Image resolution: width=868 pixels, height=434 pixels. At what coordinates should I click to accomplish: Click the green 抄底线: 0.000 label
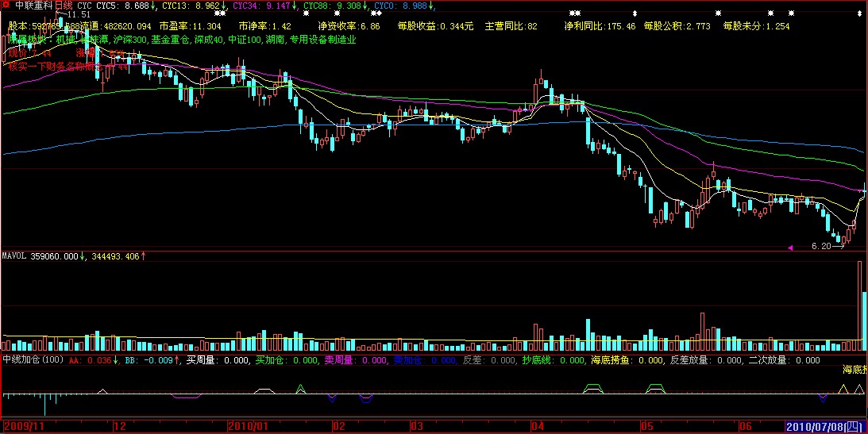(x=554, y=360)
